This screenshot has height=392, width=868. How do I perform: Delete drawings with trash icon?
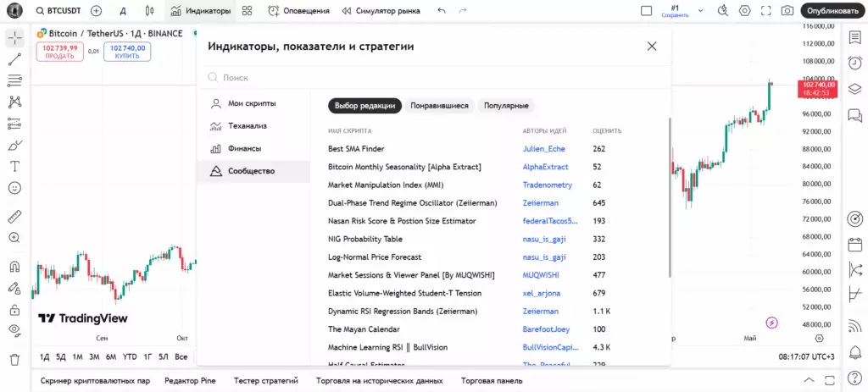(x=15, y=359)
